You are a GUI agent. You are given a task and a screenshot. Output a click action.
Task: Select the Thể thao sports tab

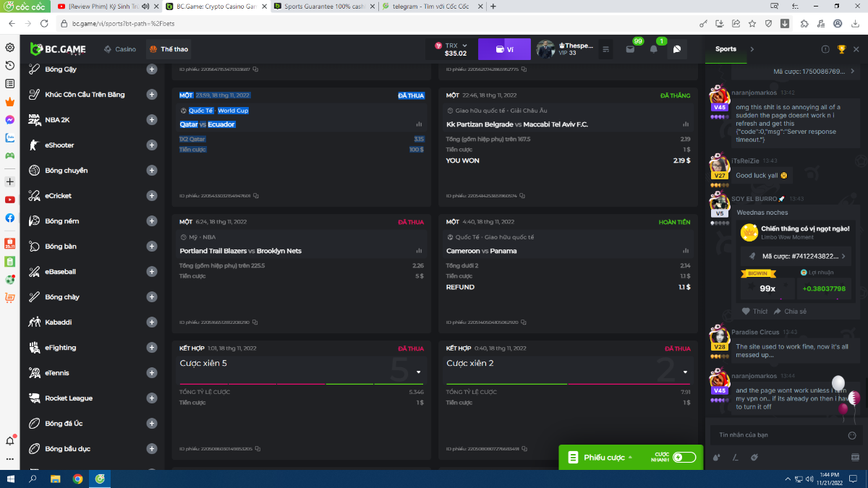(x=169, y=49)
